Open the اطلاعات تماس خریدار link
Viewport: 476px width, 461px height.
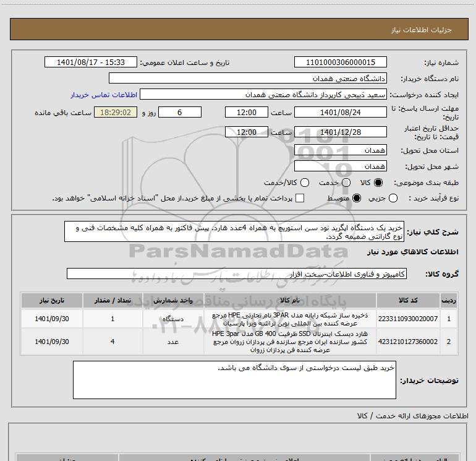click(x=104, y=95)
